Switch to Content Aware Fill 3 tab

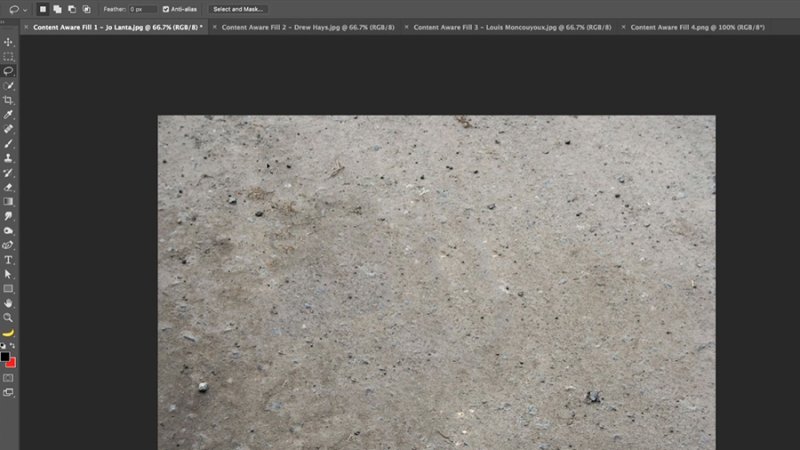pyautogui.click(x=512, y=28)
